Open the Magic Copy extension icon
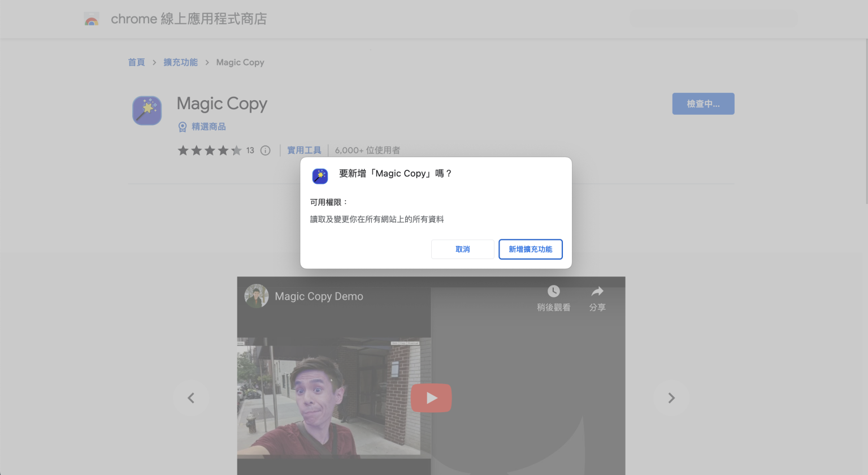This screenshot has height=475, width=868. point(146,110)
